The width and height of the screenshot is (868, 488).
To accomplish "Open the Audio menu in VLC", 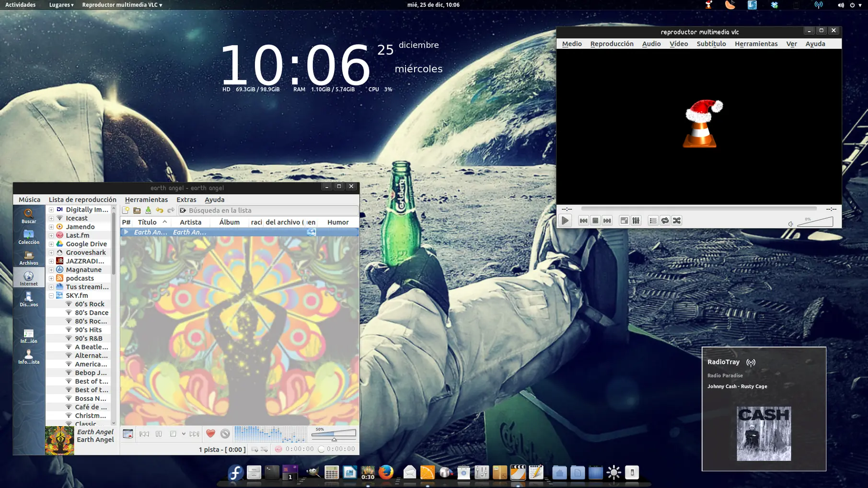I will 651,44.
